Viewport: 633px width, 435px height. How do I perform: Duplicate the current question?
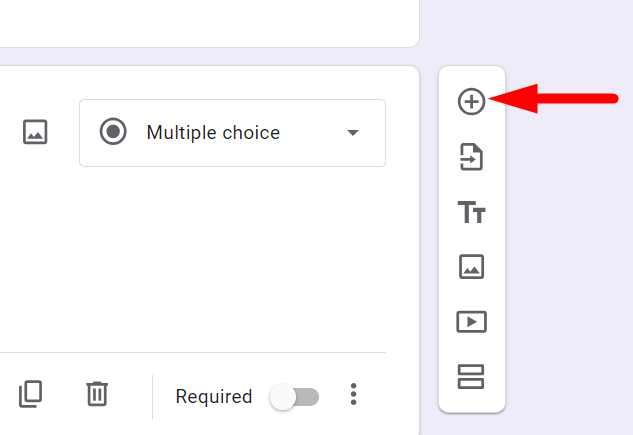(31, 394)
